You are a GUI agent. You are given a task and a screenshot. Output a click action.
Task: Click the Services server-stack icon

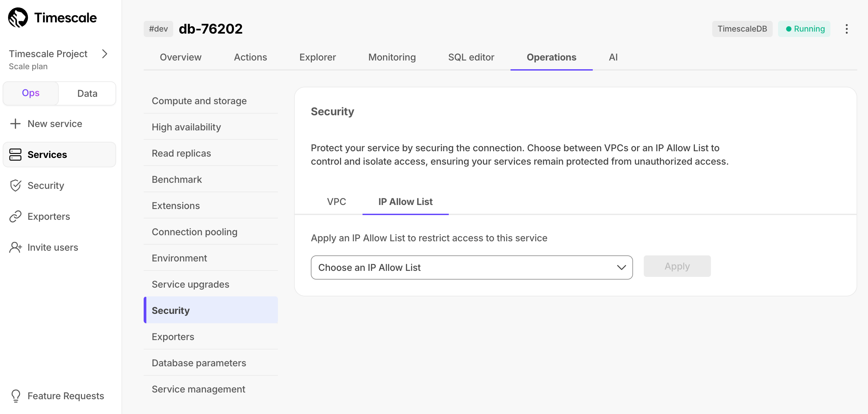point(15,155)
